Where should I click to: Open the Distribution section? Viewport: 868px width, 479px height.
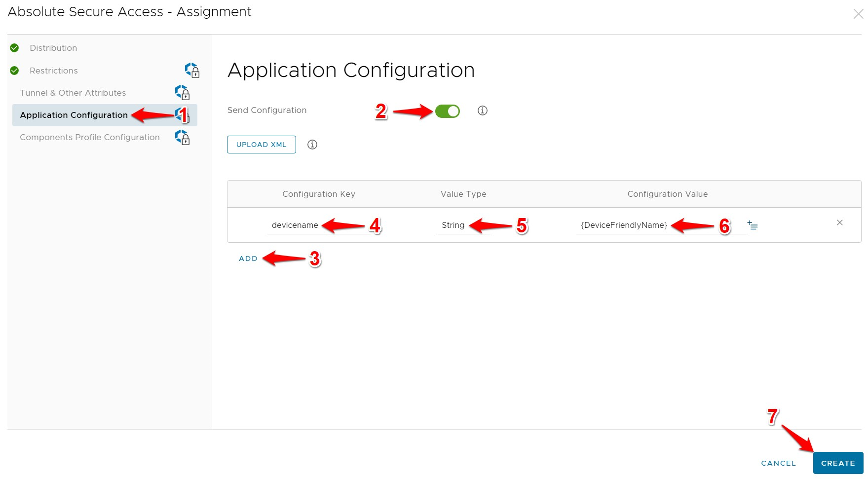click(53, 48)
